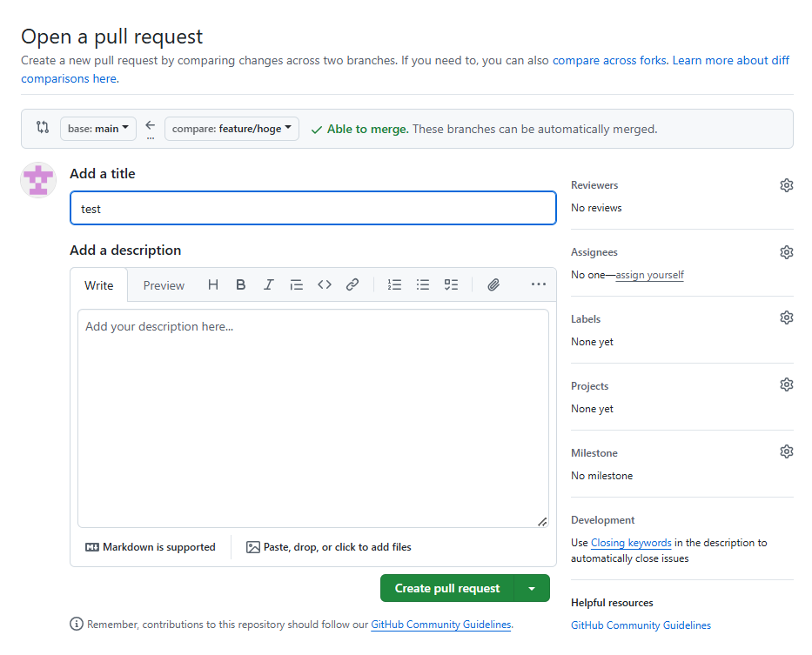Image resolution: width=812 pixels, height=655 pixels.
Task: Open Labels settings gear
Action: [x=787, y=317]
